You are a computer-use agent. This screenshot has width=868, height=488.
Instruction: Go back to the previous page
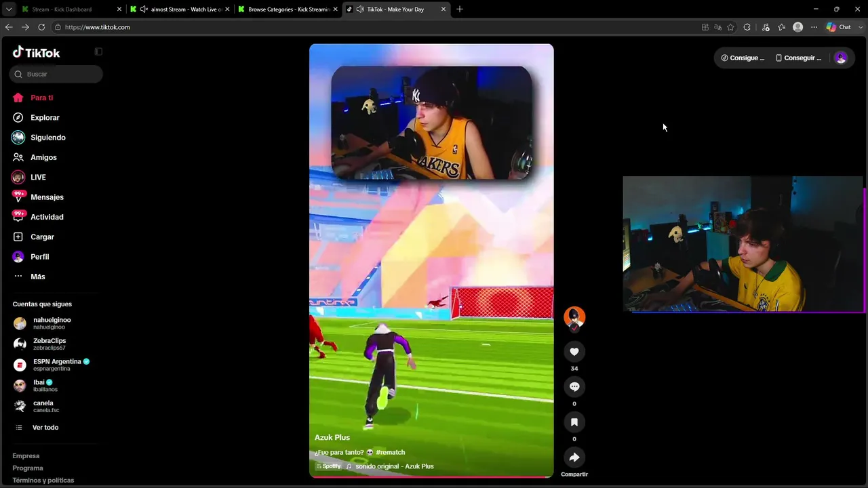(x=9, y=27)
